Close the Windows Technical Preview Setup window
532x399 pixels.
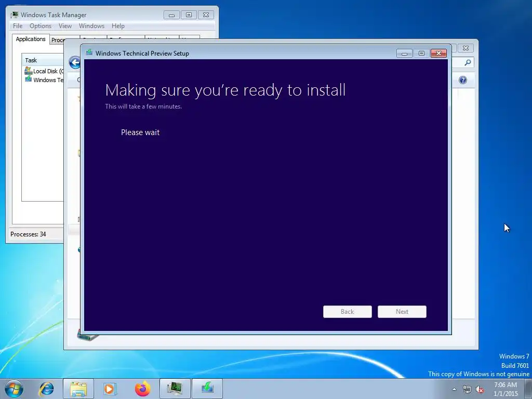[x=438, y=54]
